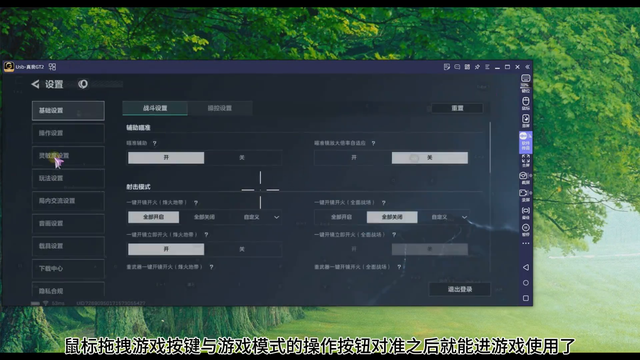Click the 退出登录 logout button
Viewport: 640px width, 360px height.
pos(460,289)
